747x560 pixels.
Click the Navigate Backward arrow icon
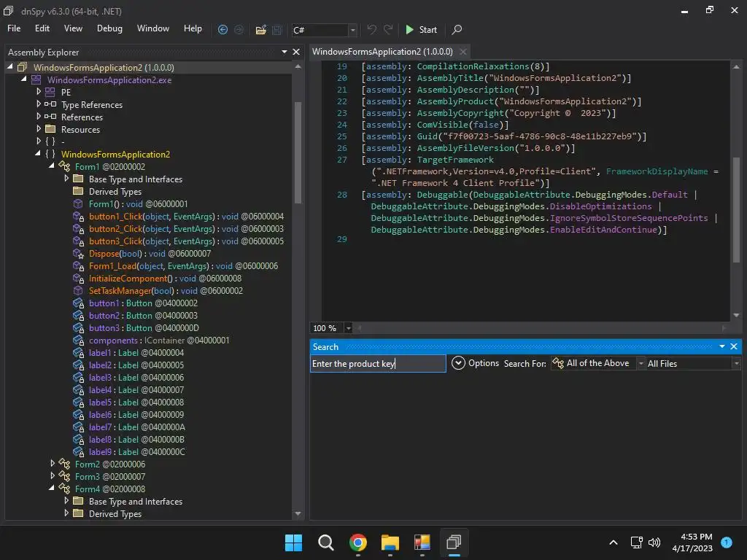[223, 29]
